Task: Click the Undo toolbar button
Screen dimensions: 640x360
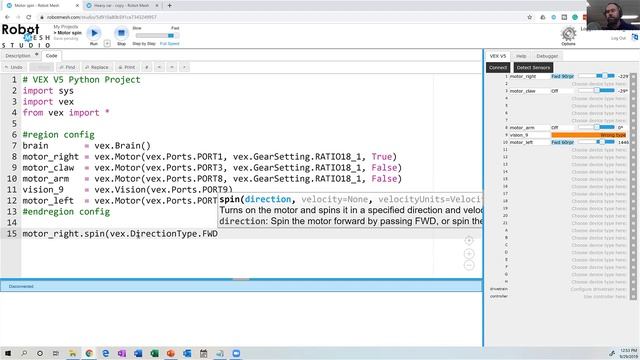Action: click(14, 67)
